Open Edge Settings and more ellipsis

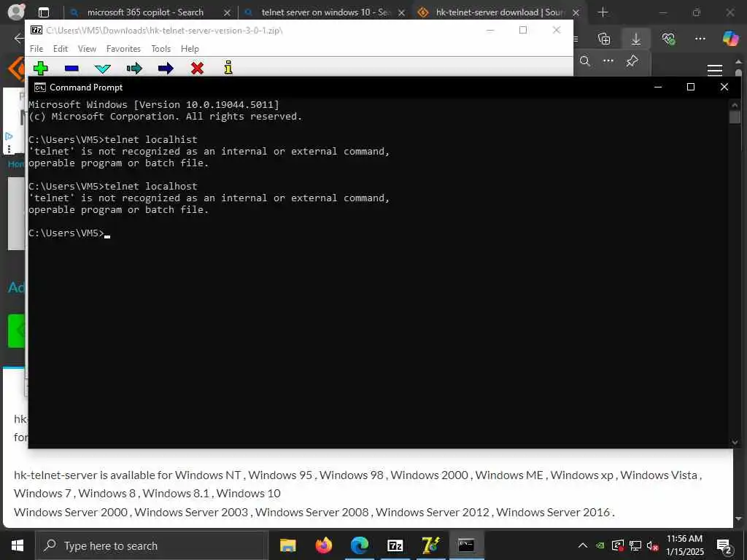tap(700, 39)
